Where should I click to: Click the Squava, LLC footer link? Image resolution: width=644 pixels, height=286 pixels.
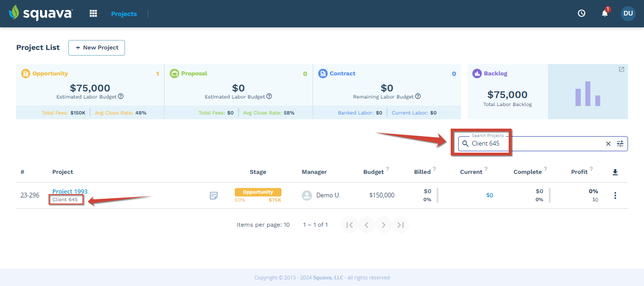click(328, 278)
